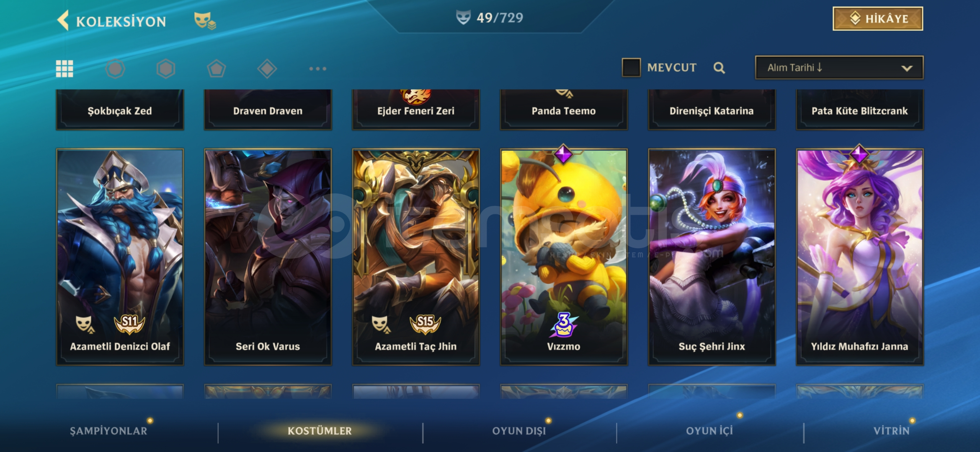Switch to the VİTRİN tab
The image size is (980, 452).
click(x=891, y=431)
